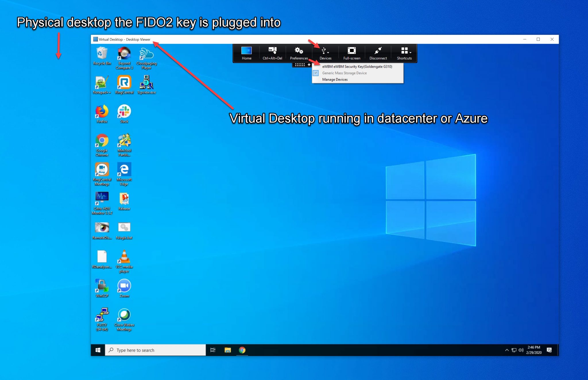Click the Type here to search field

coord(155,350)
